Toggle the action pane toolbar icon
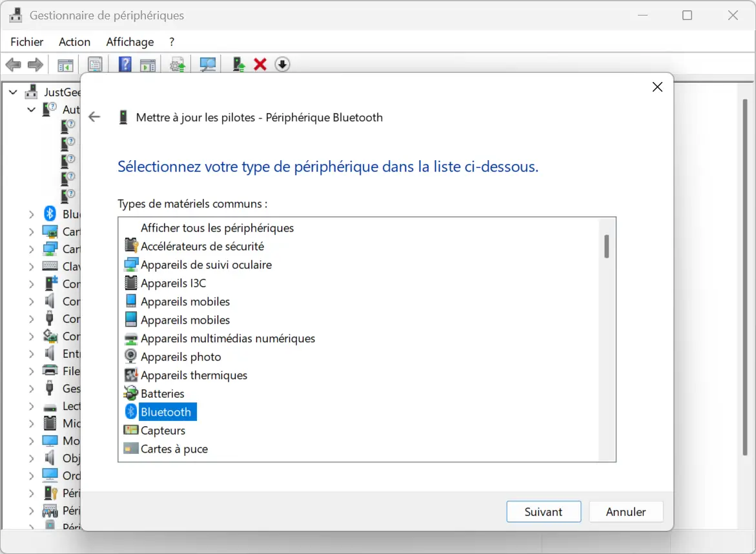 [x=148, y=65]
